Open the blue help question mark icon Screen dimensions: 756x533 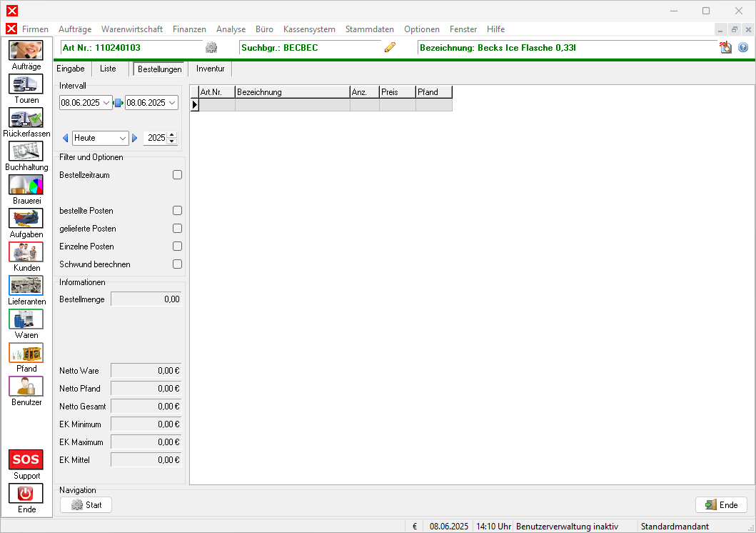point(743,48)
